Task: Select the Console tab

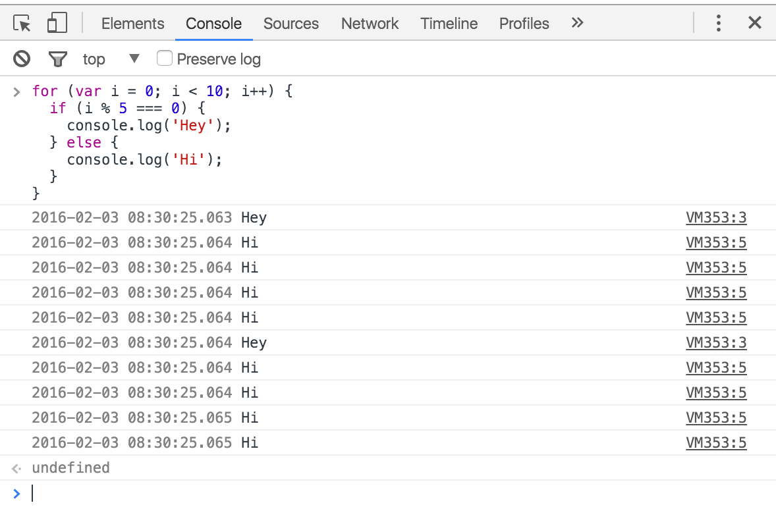Action: click(x=213, y=24)
